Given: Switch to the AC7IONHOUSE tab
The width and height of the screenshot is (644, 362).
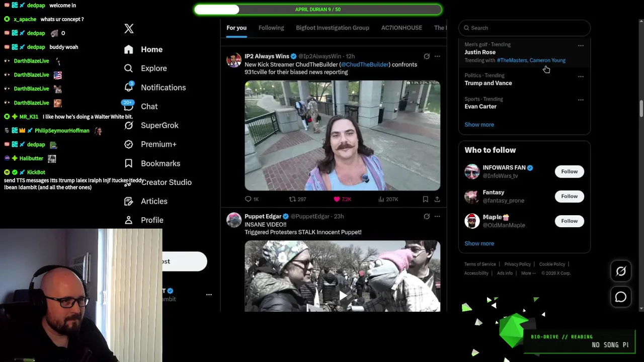Looking at the screenshot, I should click(x=401, y=28).
